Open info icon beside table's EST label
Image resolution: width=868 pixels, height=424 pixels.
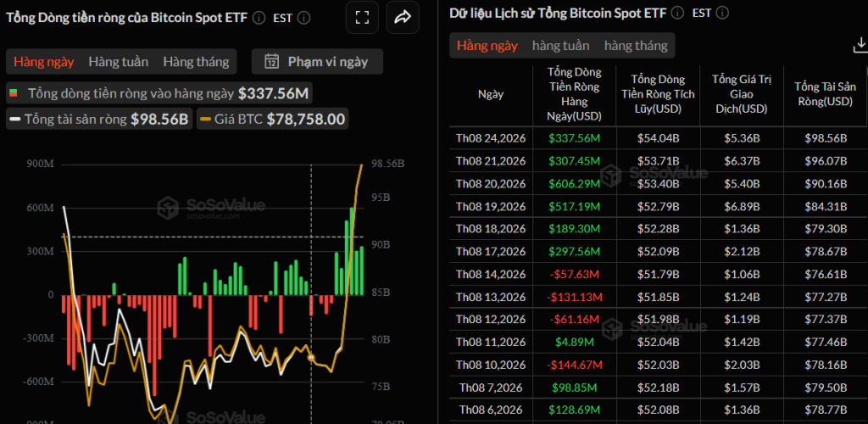[x=722, y=13]
